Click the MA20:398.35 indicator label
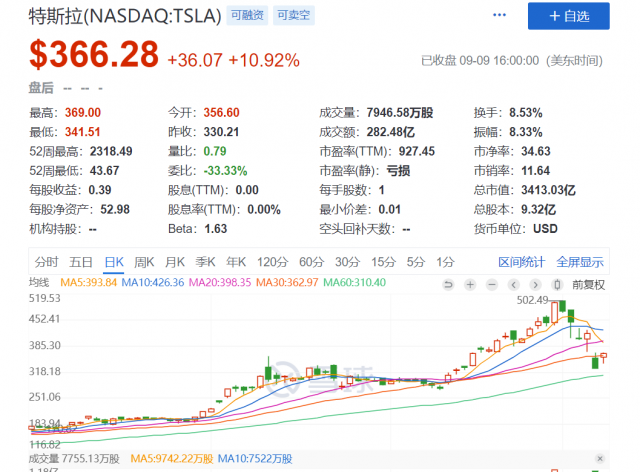This screenshot has height=472, width=640. coord(220,283)
